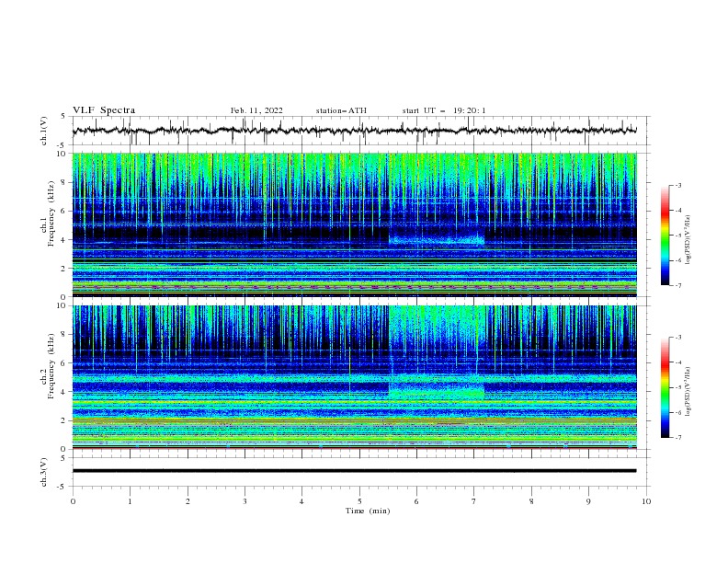Click the ch.2 spectrogram color bar
Viewport: 728px width, 563px height.
pyautogui.click(x=665, y=387)
